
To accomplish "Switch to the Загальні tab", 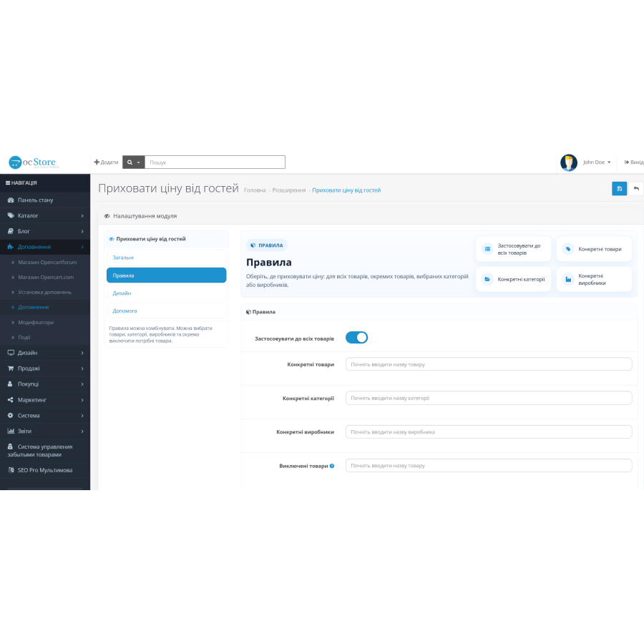I will tap(166, 258).
